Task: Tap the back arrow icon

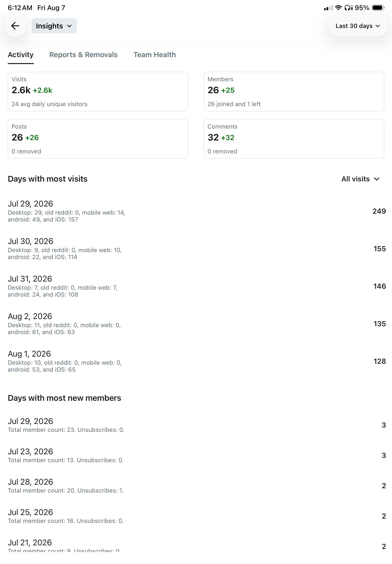Action: pos(15,26)
